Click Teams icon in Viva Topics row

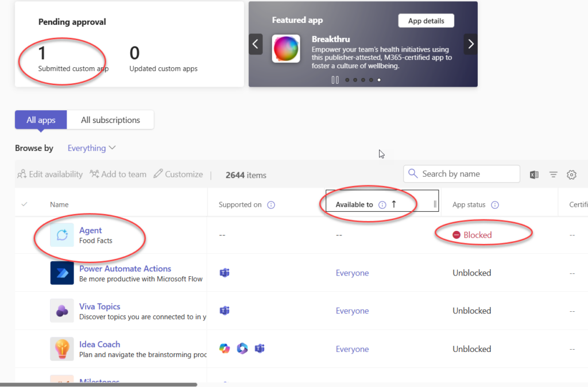(225, 311)
